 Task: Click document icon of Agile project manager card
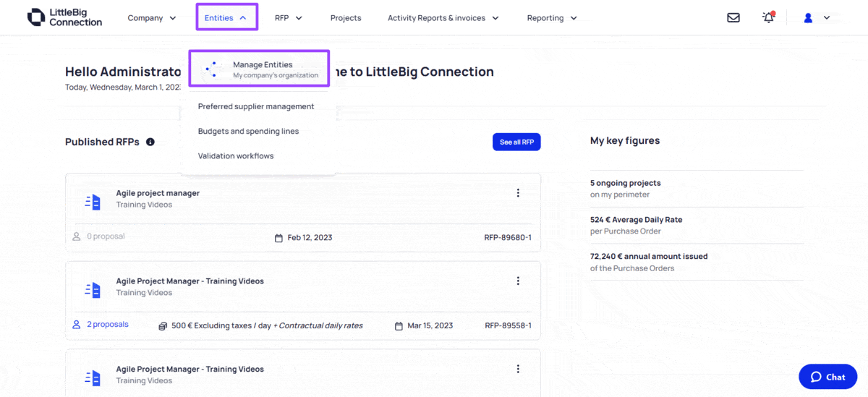click(93, 202)
